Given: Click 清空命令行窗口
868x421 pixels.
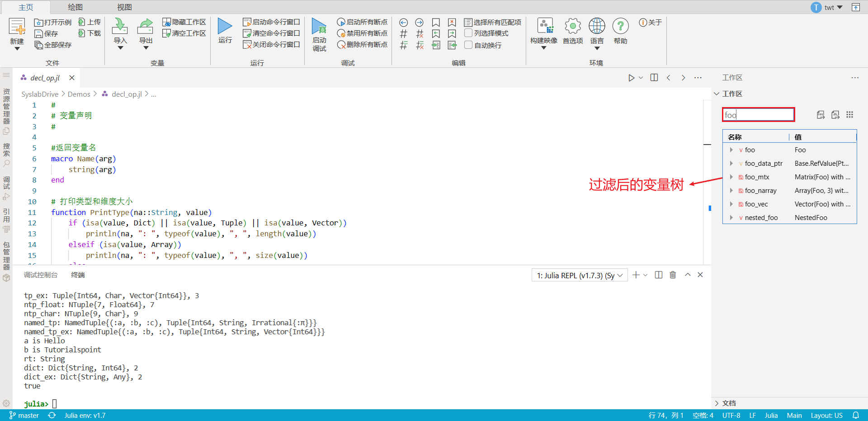Looking at the screenshot, I should pos(271,33).
